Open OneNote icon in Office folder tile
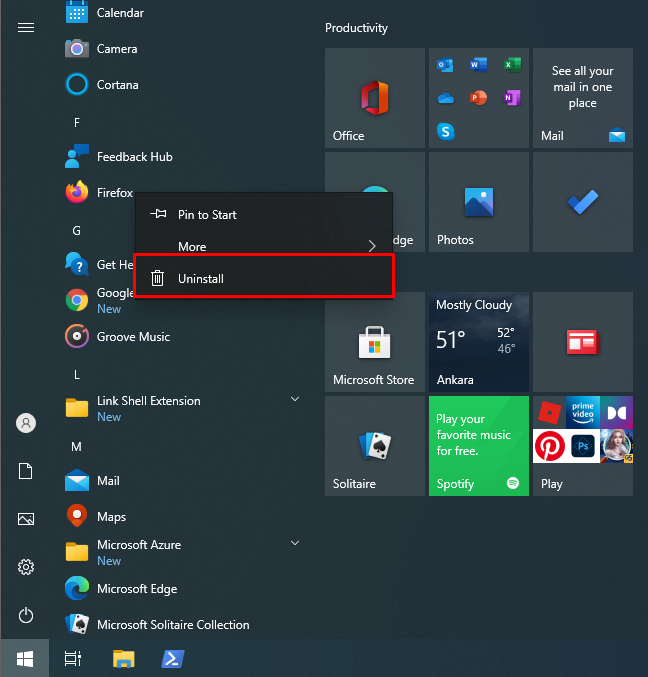The width and height of the screenshot is (648, 677). click(x=512, y=98)
